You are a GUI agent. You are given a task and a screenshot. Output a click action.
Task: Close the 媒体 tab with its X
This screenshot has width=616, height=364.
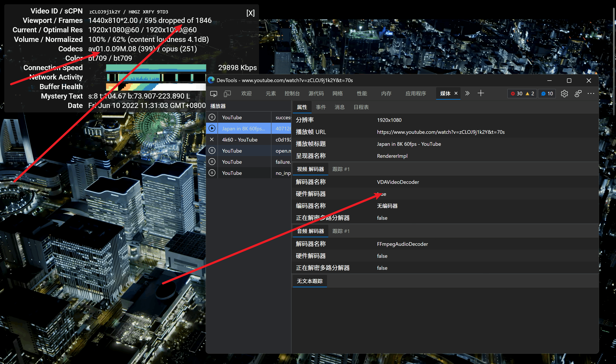point(456,93)
